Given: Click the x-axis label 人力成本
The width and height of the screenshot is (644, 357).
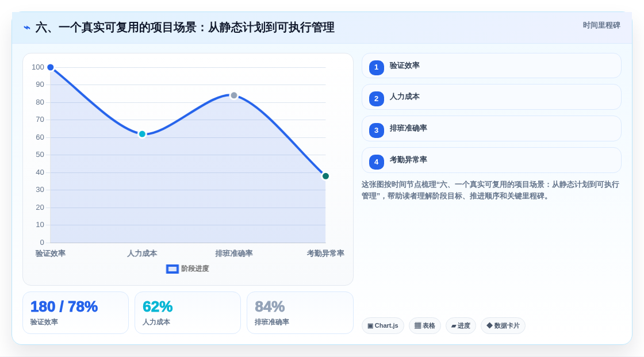Looking at the screenshot, I should point(142,254).
